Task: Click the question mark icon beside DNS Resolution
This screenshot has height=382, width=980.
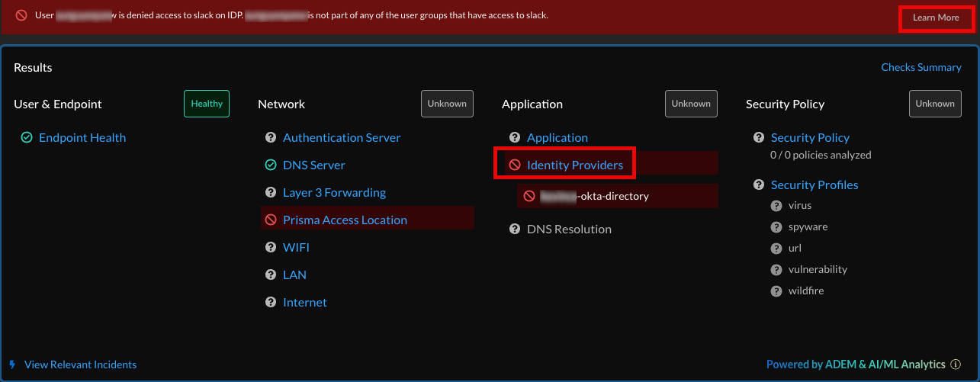Action: 515,230
